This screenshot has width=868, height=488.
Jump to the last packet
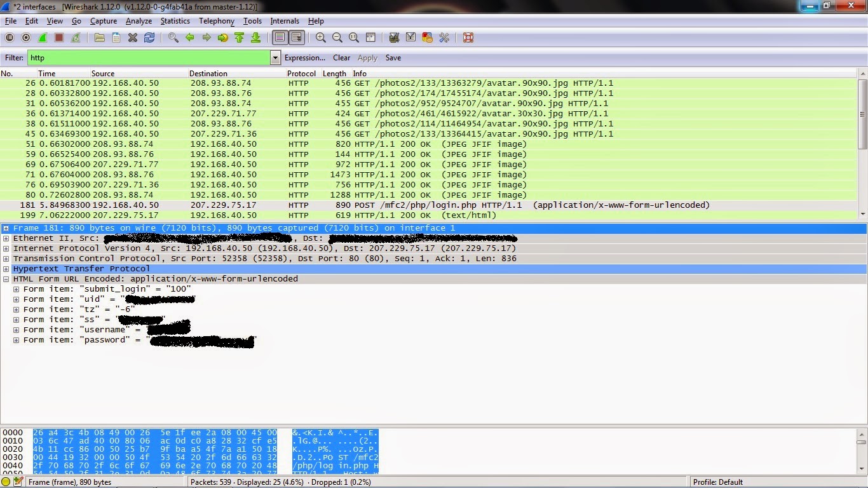pyautogui.click(x=256, y=38)
